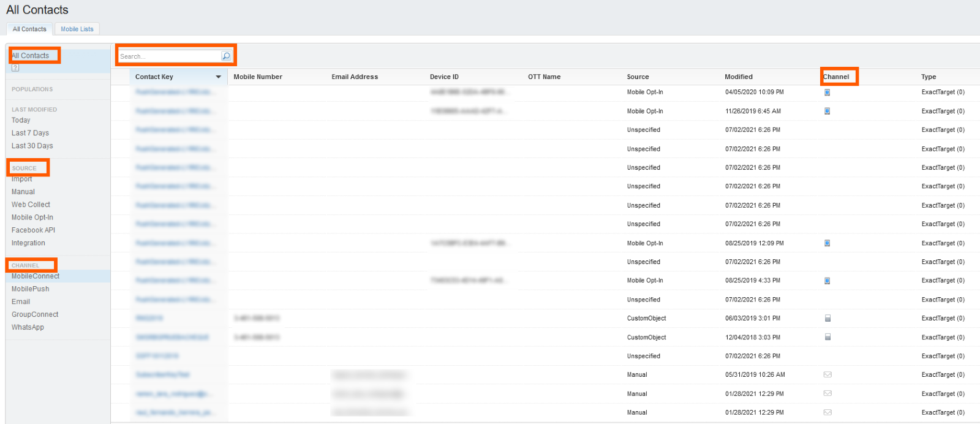This screenshot has height=424, width=980.
Task: Filter by Today last modified
Action: [x=21, y=120]
